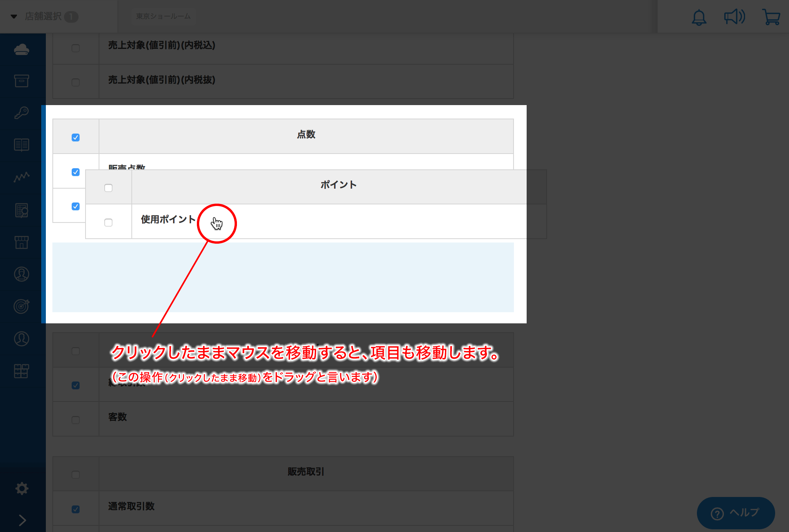Viewport: 789px width, 532px height.
Task: Open the line chart analytics icon
Action: [x=22, y=177]
